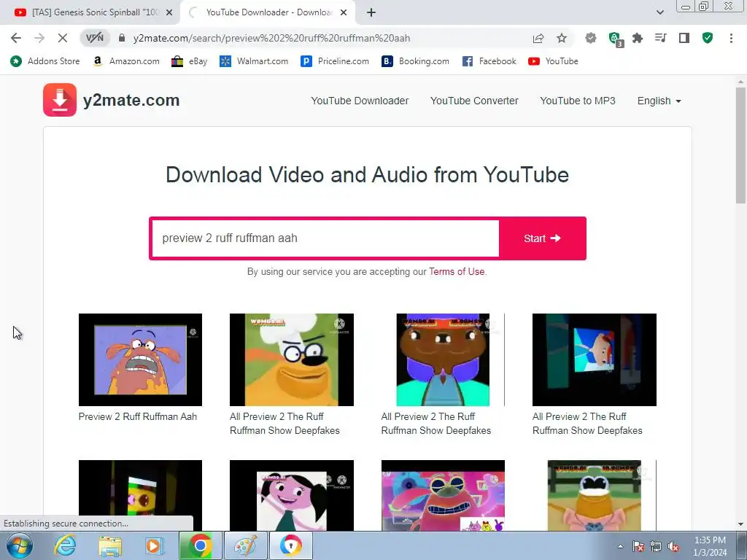Click the gray hexagon extension icon
This screenshot has width=747, height=560.
point(591,38)
